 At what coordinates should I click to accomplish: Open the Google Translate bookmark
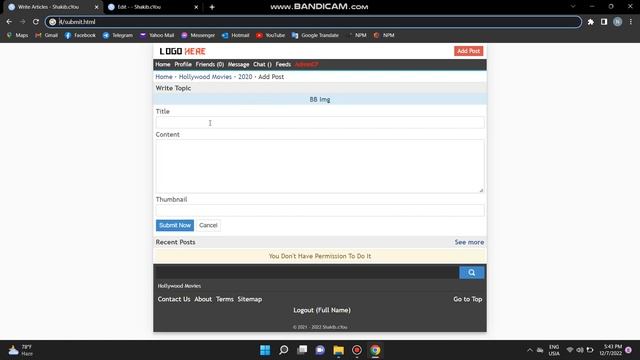[316, 36]
